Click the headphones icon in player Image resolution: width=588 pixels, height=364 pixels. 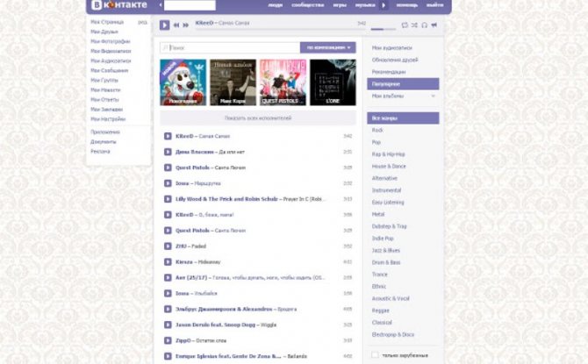[424, 25]
